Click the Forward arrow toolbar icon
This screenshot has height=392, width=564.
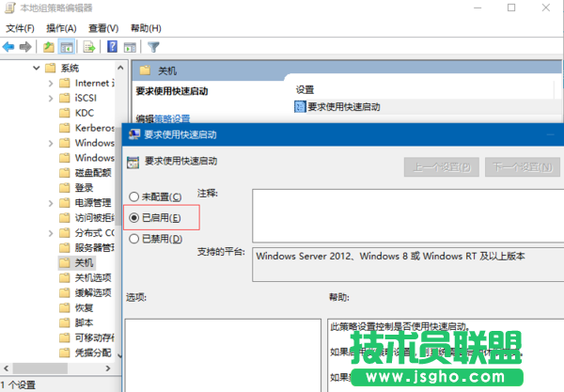pos(25,46)
